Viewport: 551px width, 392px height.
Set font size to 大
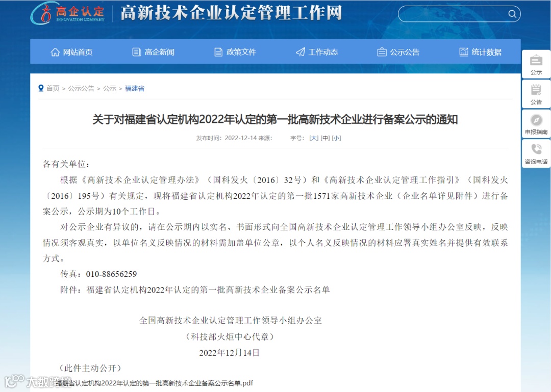tap(314, 138)
